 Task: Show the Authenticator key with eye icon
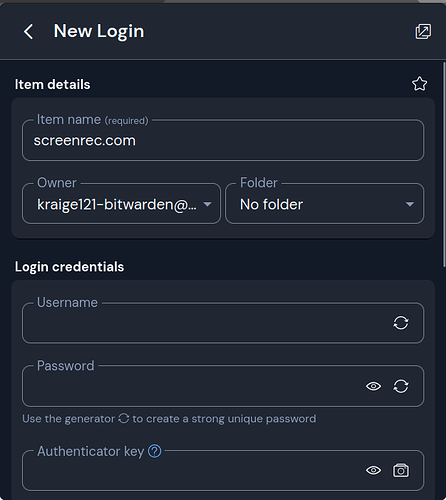pyautogui.click(x=373, y=470)
